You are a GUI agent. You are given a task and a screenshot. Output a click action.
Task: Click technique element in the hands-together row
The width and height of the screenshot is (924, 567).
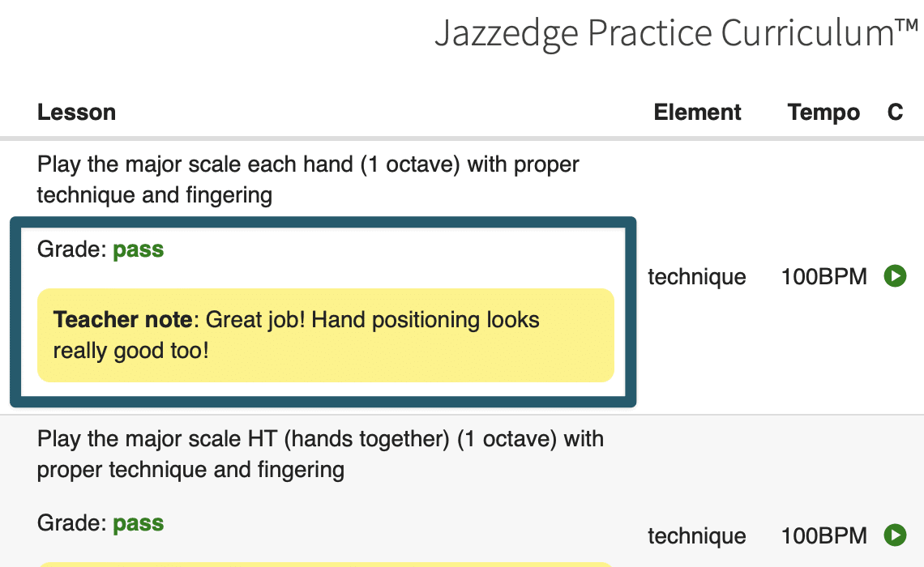pos(697,535)
